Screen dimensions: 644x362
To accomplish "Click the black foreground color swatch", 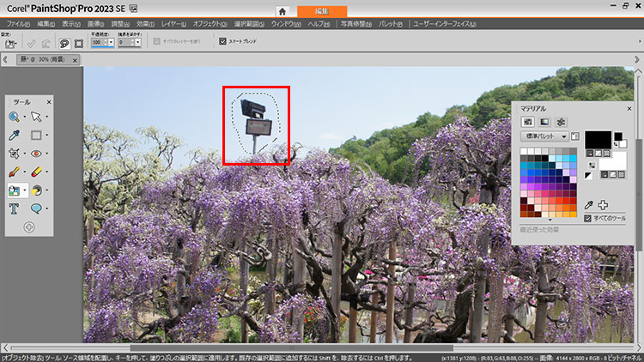I will coord(598,139).
